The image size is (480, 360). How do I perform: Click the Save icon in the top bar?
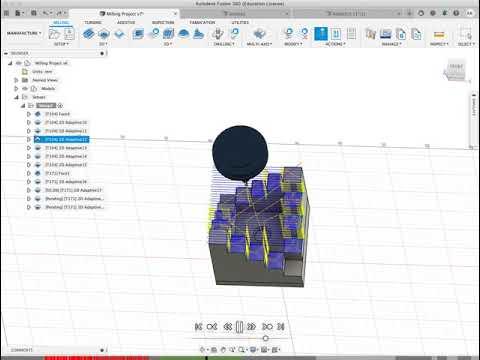[x=34, y=13]
